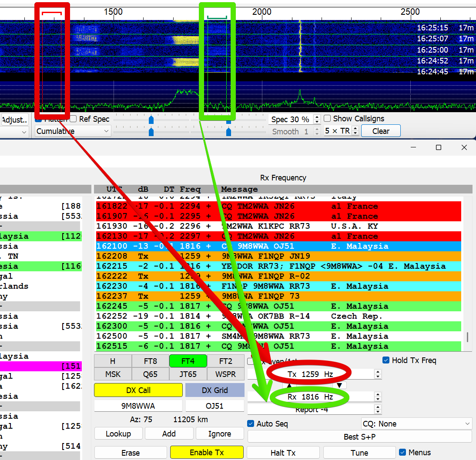Toggle the Show Callsigns checkbox
Viewport: 476px width, 460px height.
[327, 118]
